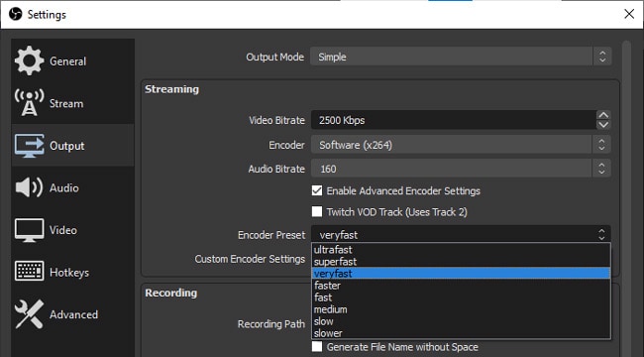Image resolution: width=644 pixels, height=357 pixels.
Task: Switch to the Stream tab label
Action: (x=66, y=103)
